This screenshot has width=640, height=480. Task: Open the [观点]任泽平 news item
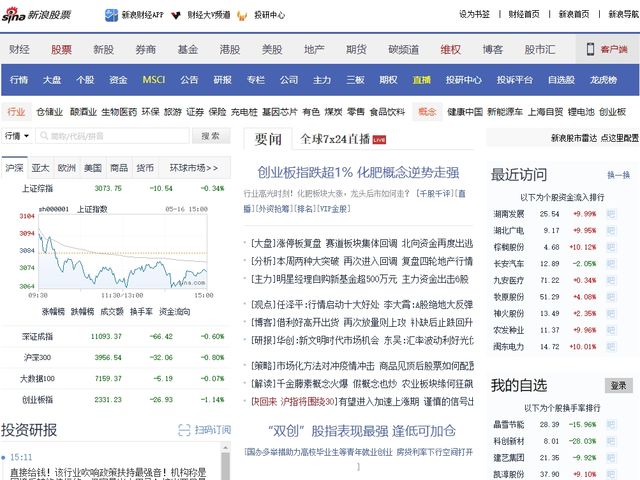click(x=362, y=304)
